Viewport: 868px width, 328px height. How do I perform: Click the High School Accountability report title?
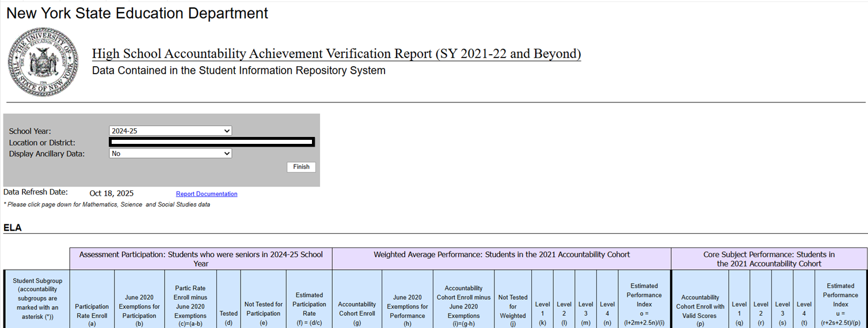point(336,54)
